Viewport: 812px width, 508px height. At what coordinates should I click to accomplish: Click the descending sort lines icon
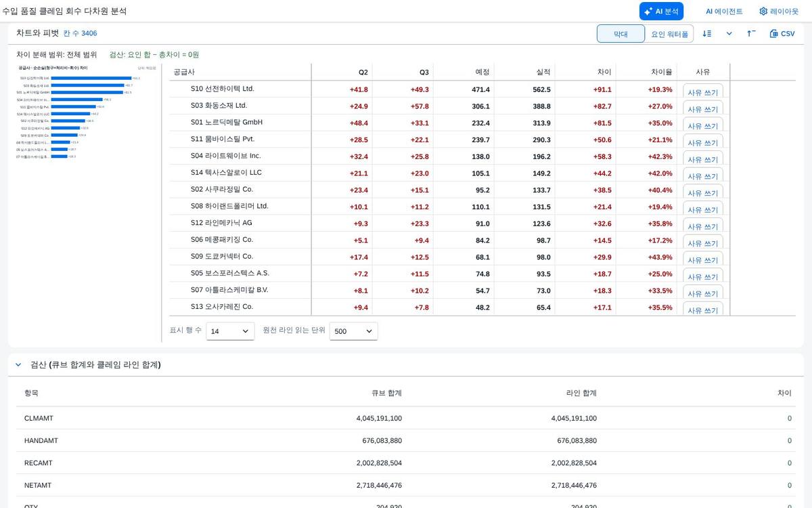tap(706, 33)
